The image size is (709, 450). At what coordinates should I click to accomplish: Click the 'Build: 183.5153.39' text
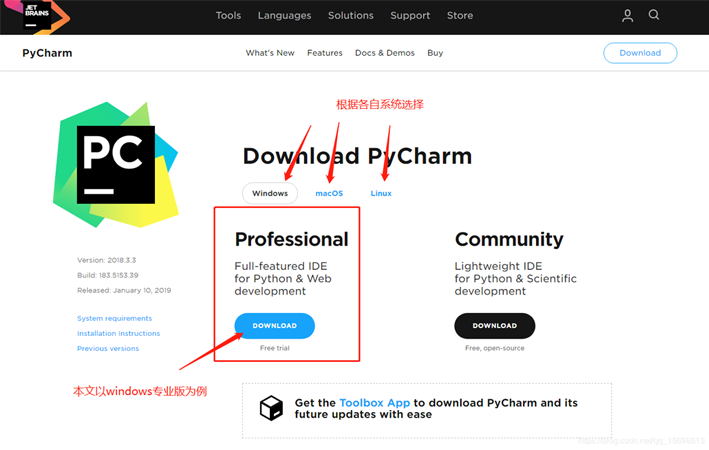108,275
